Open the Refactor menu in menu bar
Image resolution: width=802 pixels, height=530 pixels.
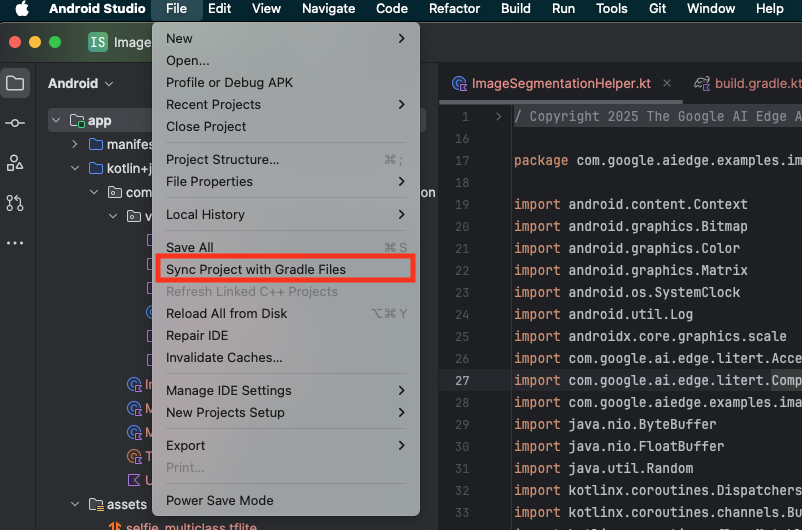coord(454,9)
